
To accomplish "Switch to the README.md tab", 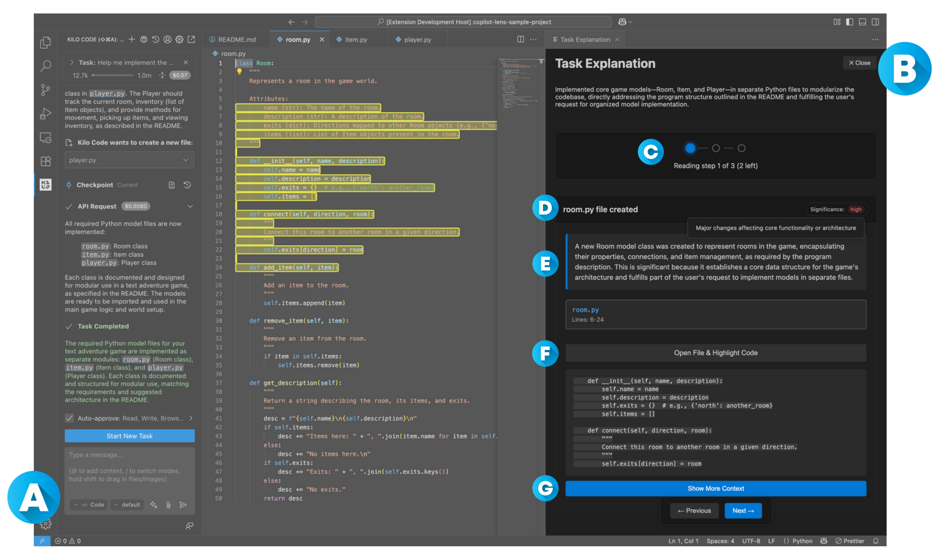I will pyautogui.click(x=237, y=40).
